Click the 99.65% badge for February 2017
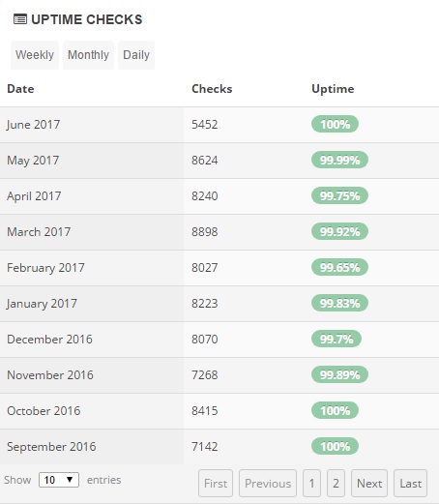 point(339,267)
